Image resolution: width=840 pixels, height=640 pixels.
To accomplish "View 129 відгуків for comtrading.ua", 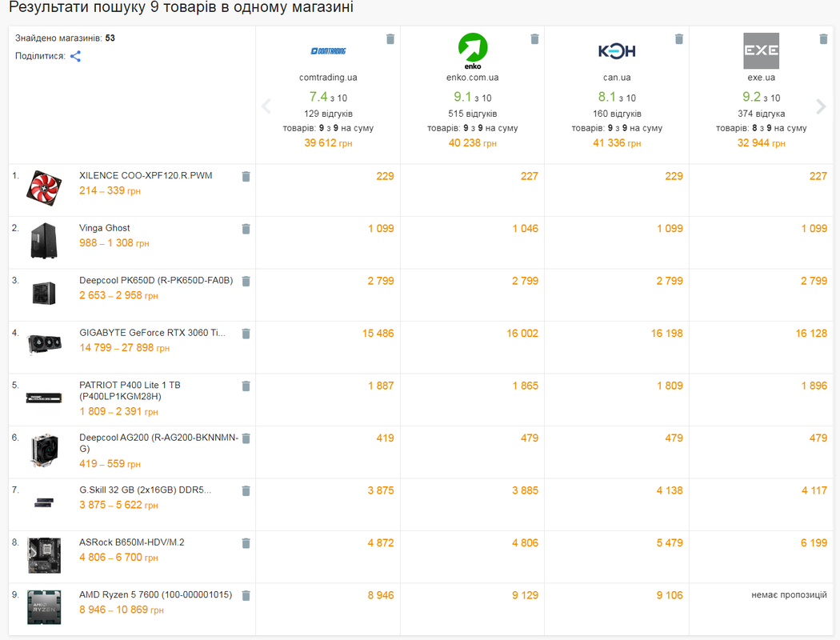I will pos(328,114).
